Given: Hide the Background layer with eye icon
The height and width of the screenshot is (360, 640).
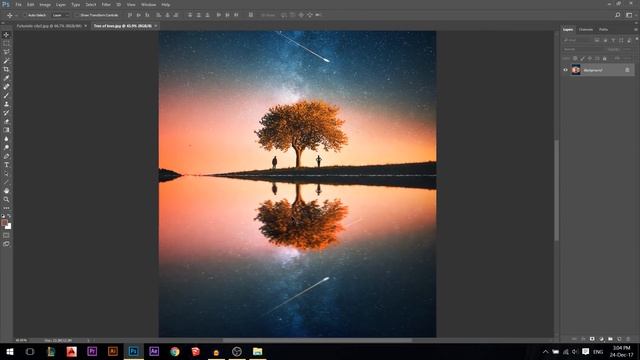Looking at the screenshot, I should (x=565, y=70).
